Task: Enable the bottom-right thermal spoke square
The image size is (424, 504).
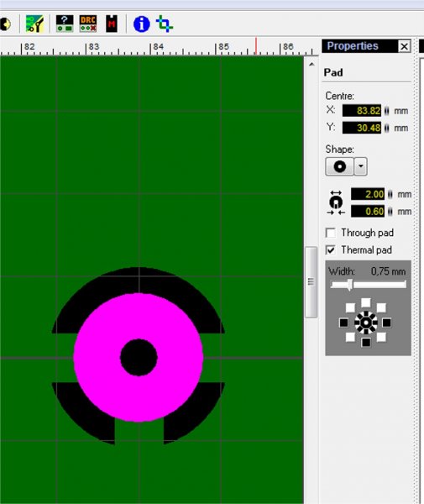Action: (381, 337)
